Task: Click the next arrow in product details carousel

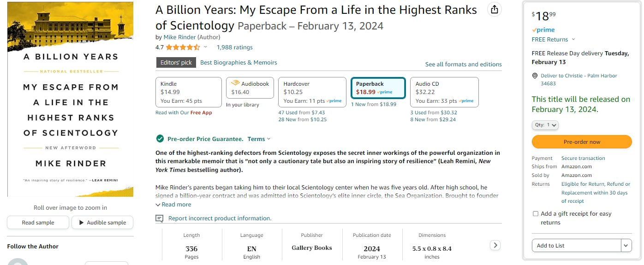Action: 495,245
